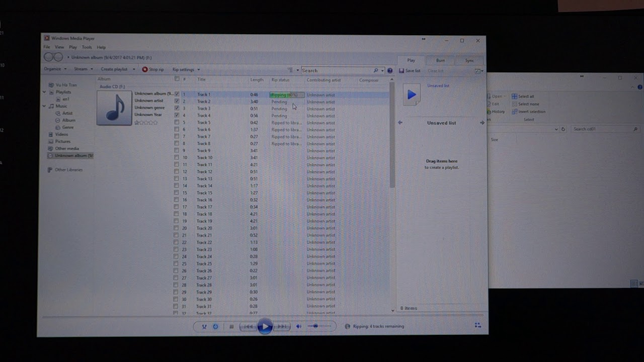This screenshot has width=644, height=362.
Task: Toggle the select-all checkbox in column header
Action: pos(177,79)
